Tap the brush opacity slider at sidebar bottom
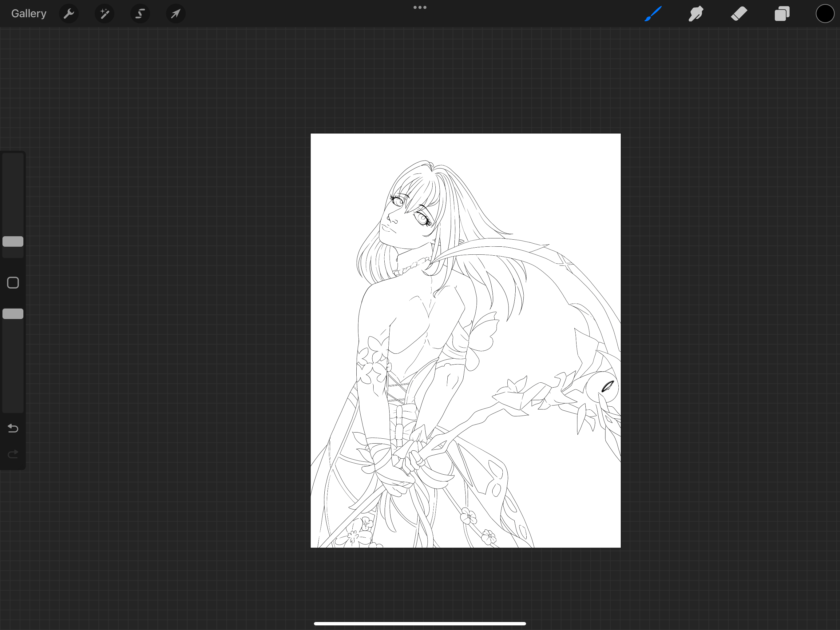This screenshot has height=630, width=840. 13,365
